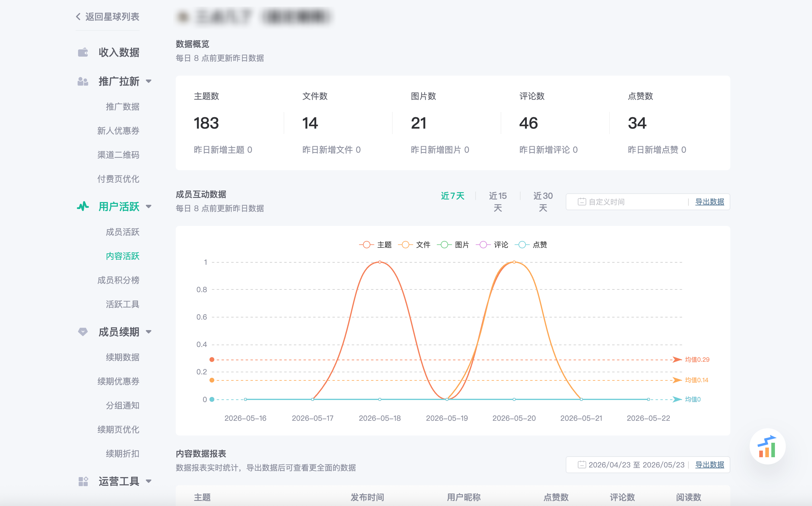Click the pulse icon for 用户活跃
This screenshot has width=812, height=506.
point(83,207)
